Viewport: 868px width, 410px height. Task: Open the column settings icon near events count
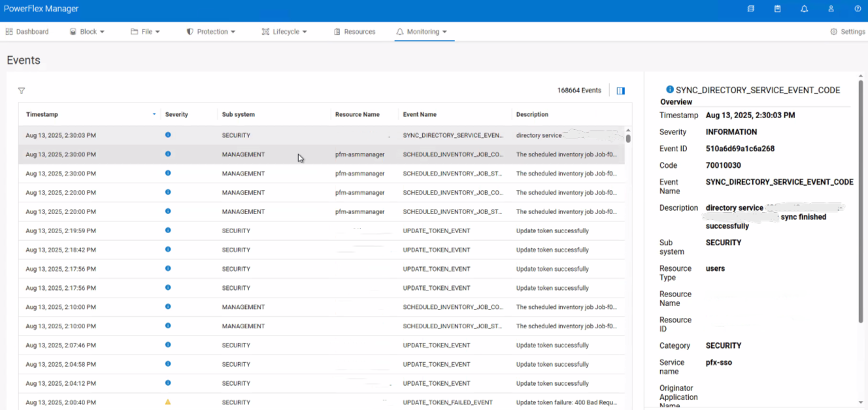coord(620,90)
